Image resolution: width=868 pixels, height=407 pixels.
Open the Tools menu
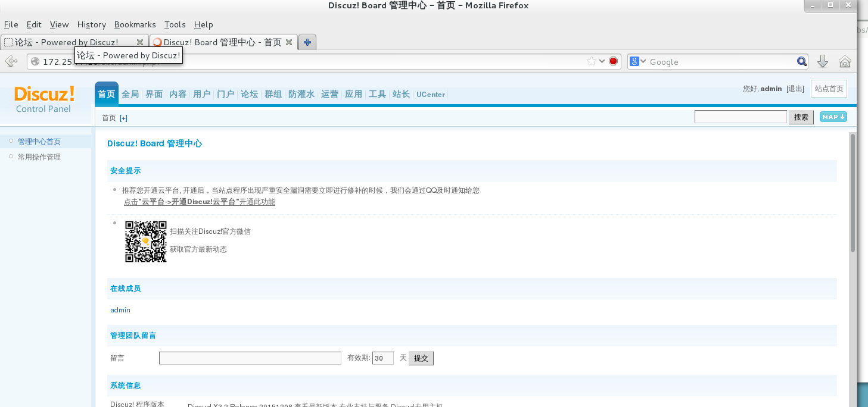point(175,24)
